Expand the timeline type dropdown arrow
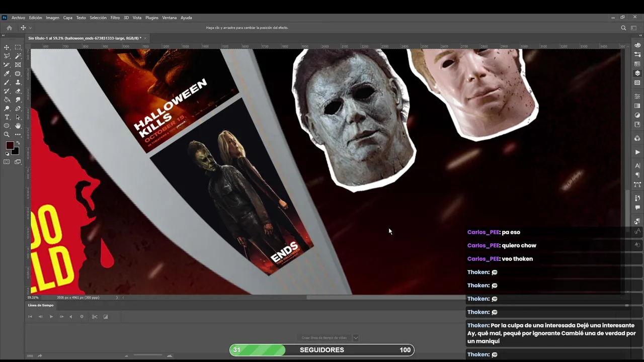This screenshot has height=362, width=644. point(356,338)
